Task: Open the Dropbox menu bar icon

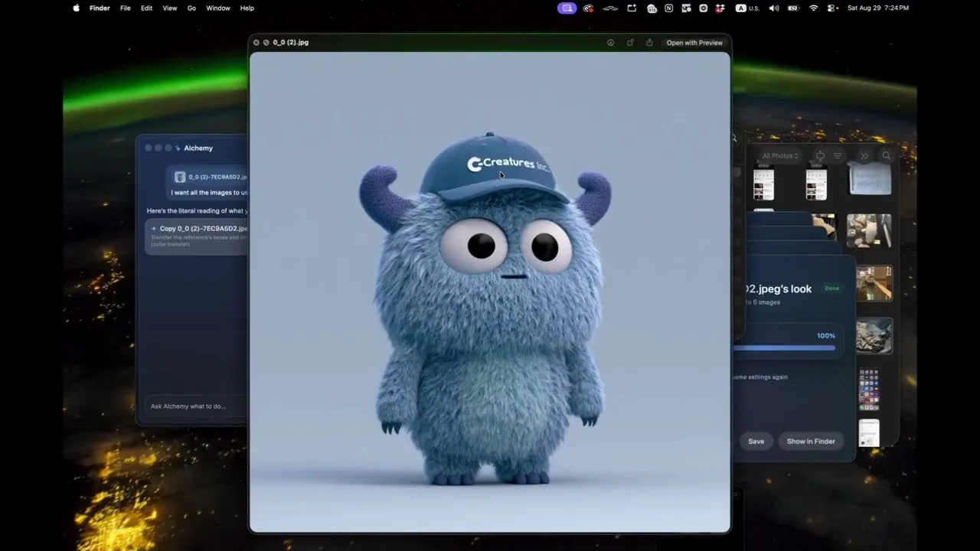Action: [720, 8]
